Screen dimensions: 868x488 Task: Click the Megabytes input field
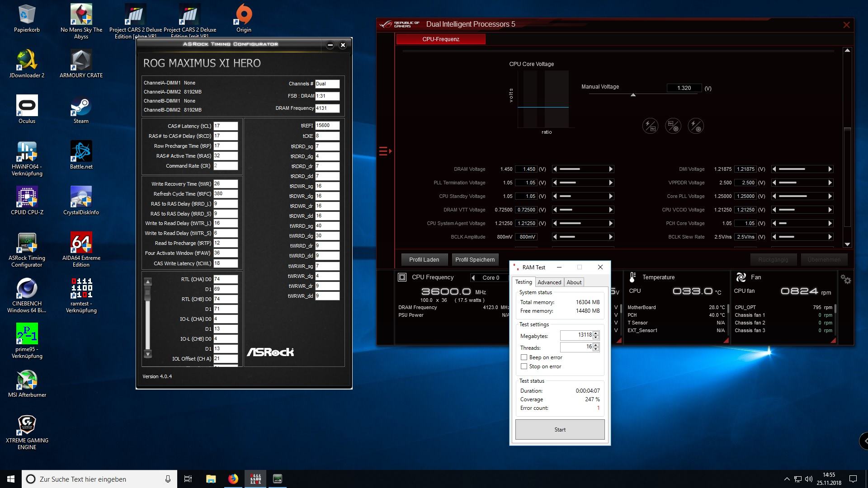click(576, 335)
